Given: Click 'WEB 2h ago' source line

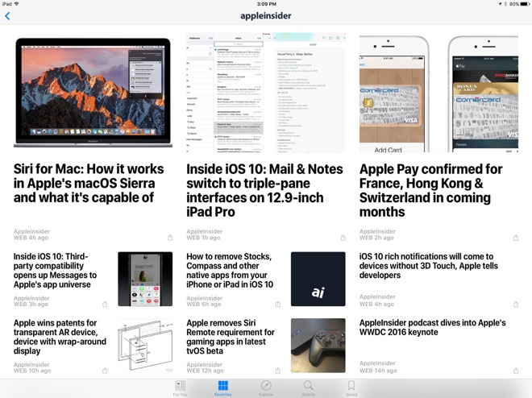Looking at the screenshot, I should [x=376, y=238].
